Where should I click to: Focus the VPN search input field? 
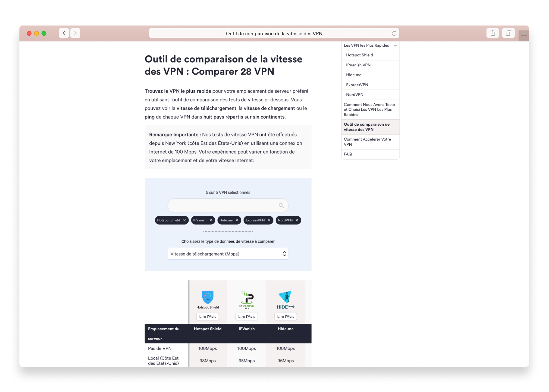(228, 205)
